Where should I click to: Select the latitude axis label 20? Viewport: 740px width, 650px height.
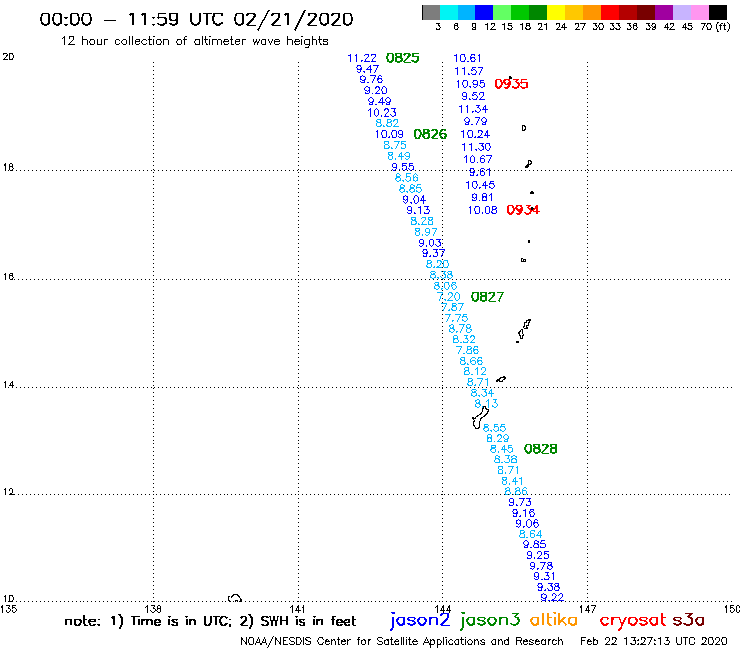click(8, 57)
